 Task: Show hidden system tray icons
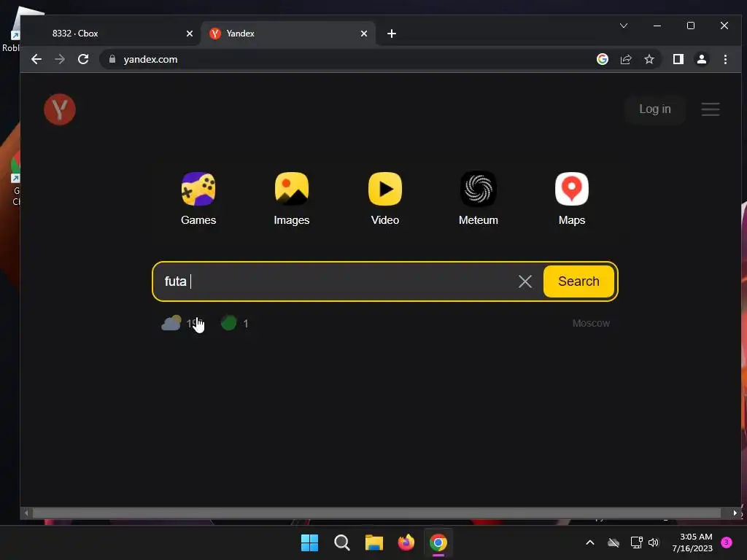[x=589, y=542]
